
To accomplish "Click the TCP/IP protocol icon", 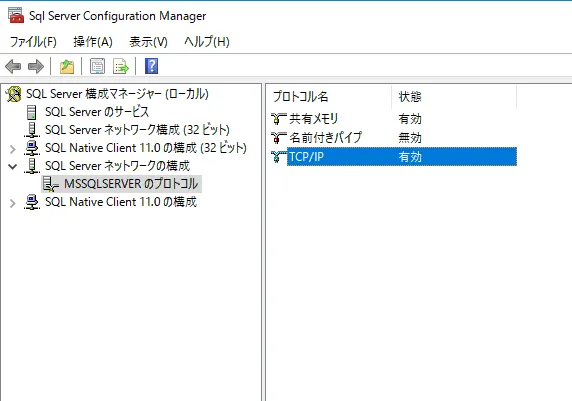I will (279, 157).
